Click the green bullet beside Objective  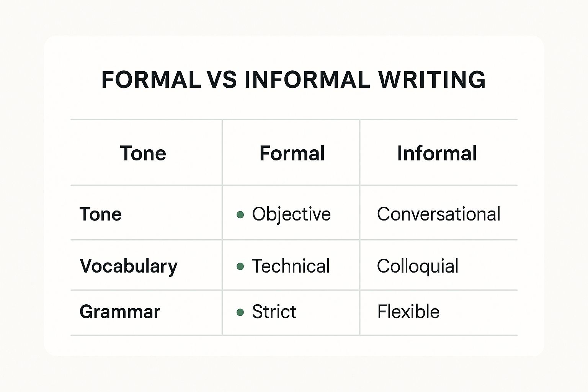point(240,214)
